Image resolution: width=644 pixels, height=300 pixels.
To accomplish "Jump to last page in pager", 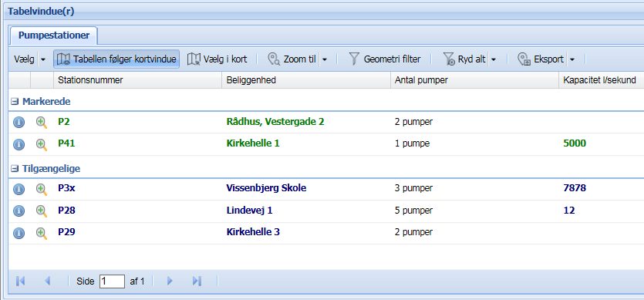I will [197, 281].
